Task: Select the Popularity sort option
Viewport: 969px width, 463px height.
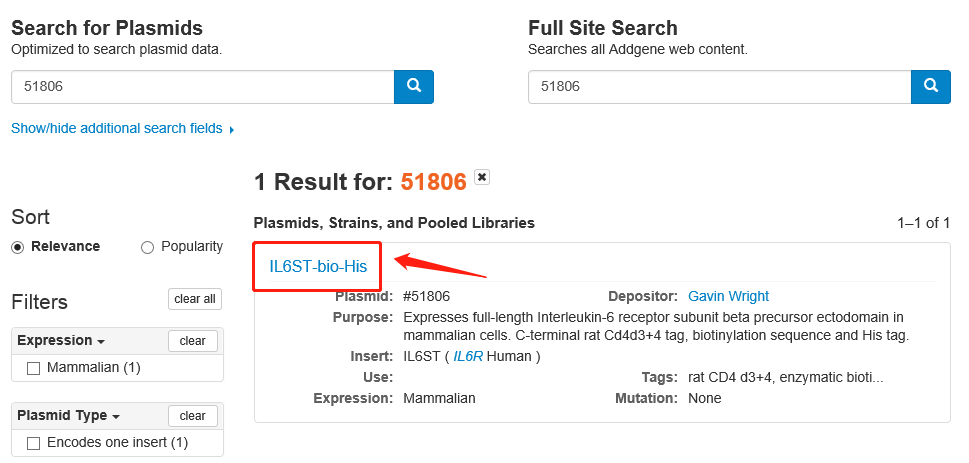Action: (148, 247)
